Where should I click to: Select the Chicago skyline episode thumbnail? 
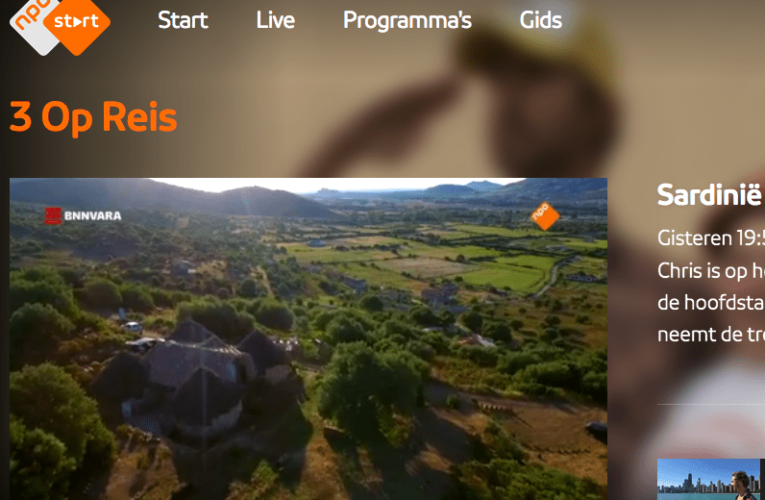click(x=711, y=479)
